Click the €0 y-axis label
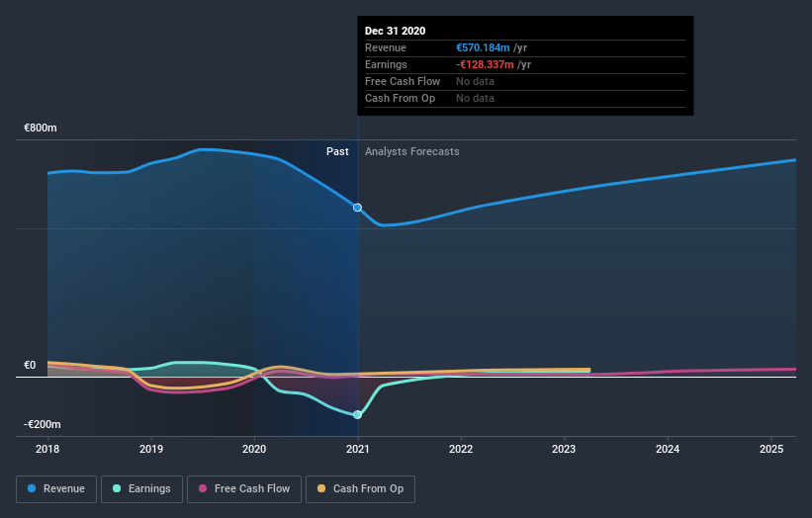Viewport: 812px width, 518px height. (x=30, y=366)
